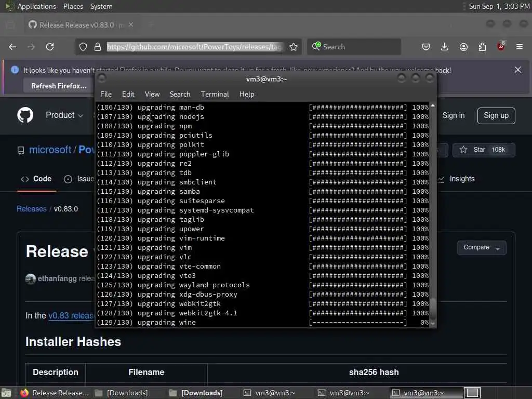Click the Firefox icon in the taskbar
The height and width of the screenshot is (399, 532).
[x=24, y=393]
